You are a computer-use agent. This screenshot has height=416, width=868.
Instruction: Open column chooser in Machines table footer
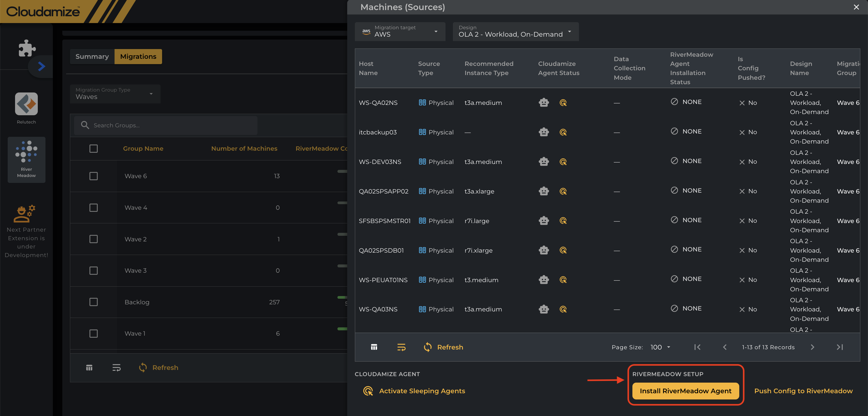click(x=374, y=347)
